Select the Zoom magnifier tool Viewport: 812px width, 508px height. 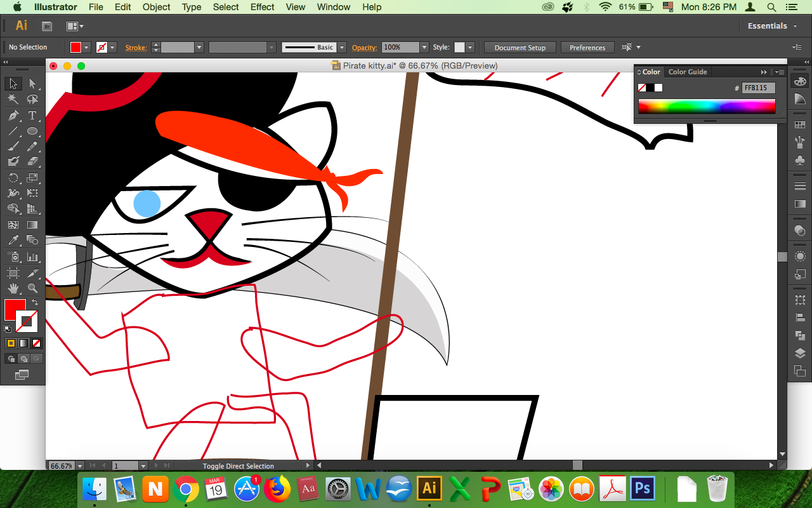(x=32, y=289)
